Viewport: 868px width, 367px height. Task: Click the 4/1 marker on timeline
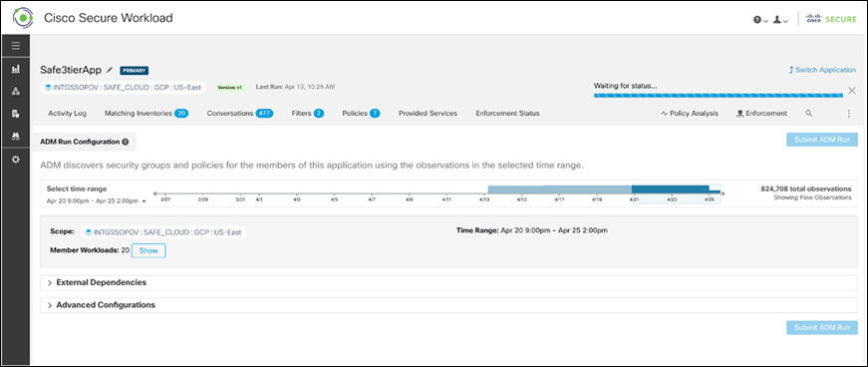[258, 198]
